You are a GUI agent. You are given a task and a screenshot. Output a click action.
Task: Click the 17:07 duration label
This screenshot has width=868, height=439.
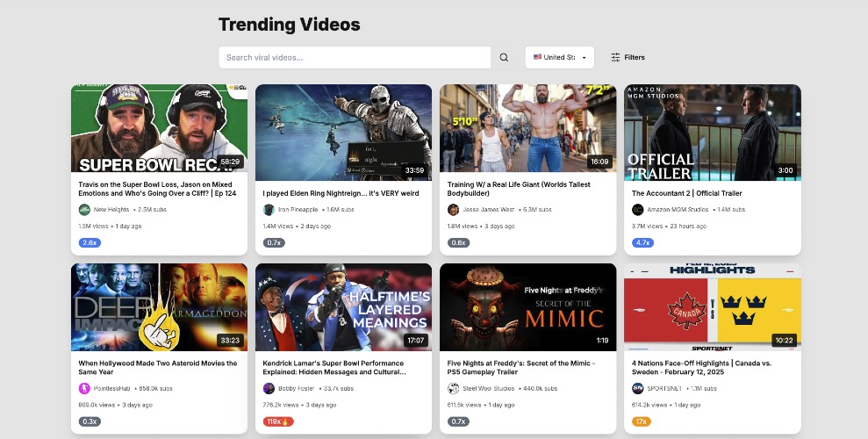point(415,340)
